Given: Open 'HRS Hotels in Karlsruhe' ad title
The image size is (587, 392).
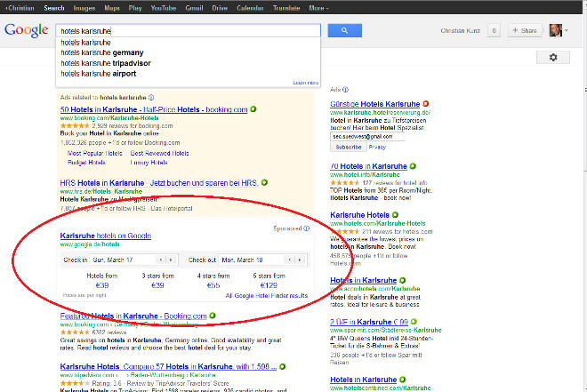Looking at the screenshot, I should point(159,183).
